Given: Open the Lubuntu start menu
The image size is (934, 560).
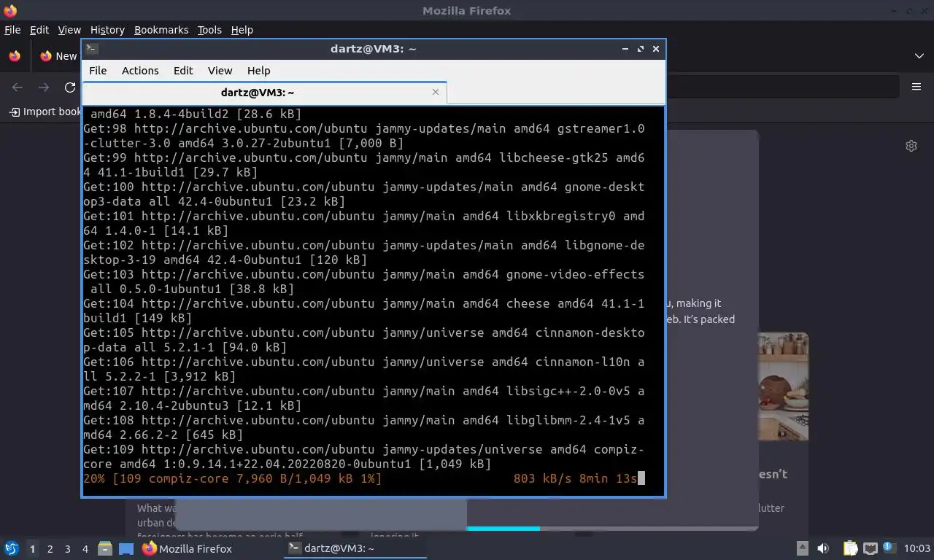Looking at the screenshot, I should coord(12,548).
